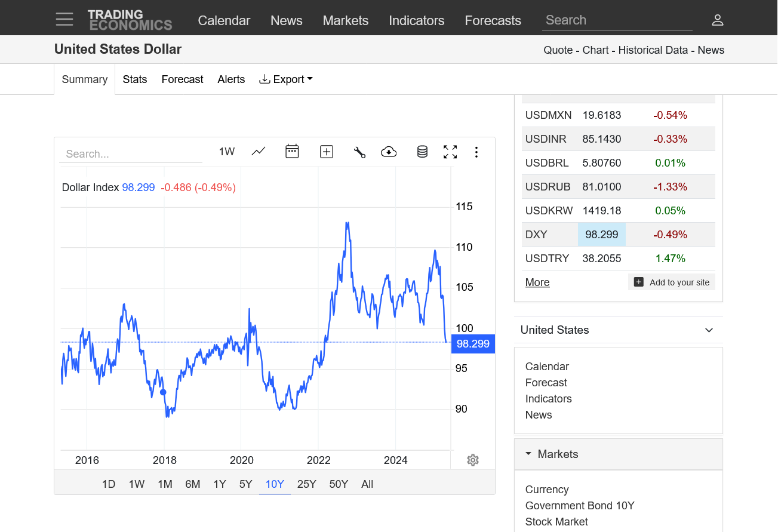This screenshot has height=532, width=778.
Task: Click the add comparison plus icon
Action: tap(327, 152)
